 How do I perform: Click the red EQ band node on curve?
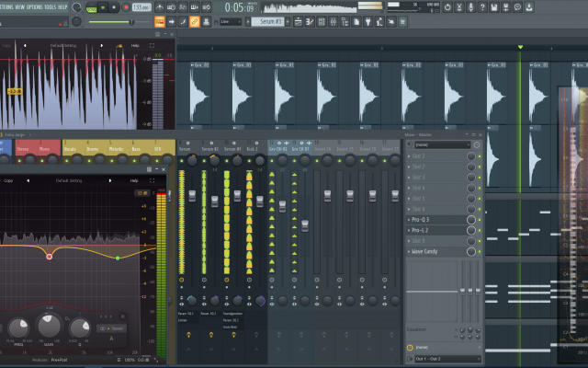coord(49,257)
